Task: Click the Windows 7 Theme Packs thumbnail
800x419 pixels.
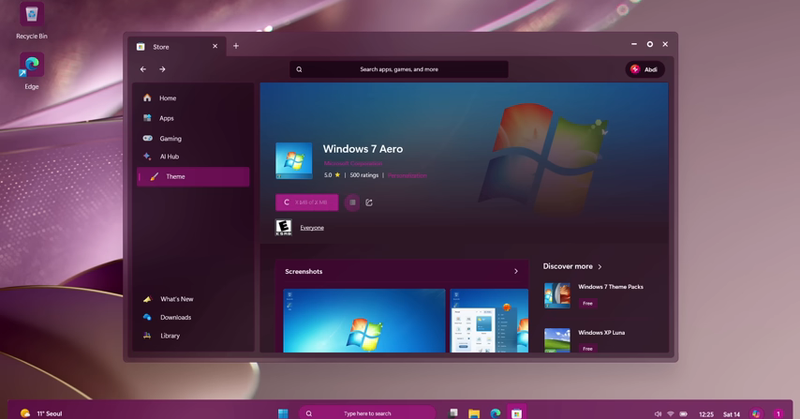Action: (557, 295)
